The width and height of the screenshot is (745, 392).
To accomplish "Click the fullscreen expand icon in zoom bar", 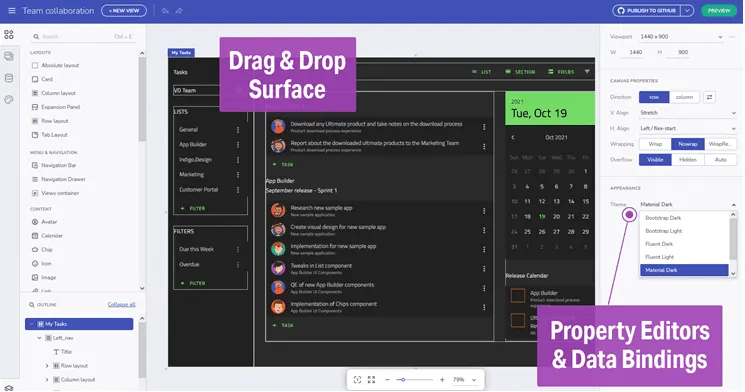I will (x=372, y=379).
